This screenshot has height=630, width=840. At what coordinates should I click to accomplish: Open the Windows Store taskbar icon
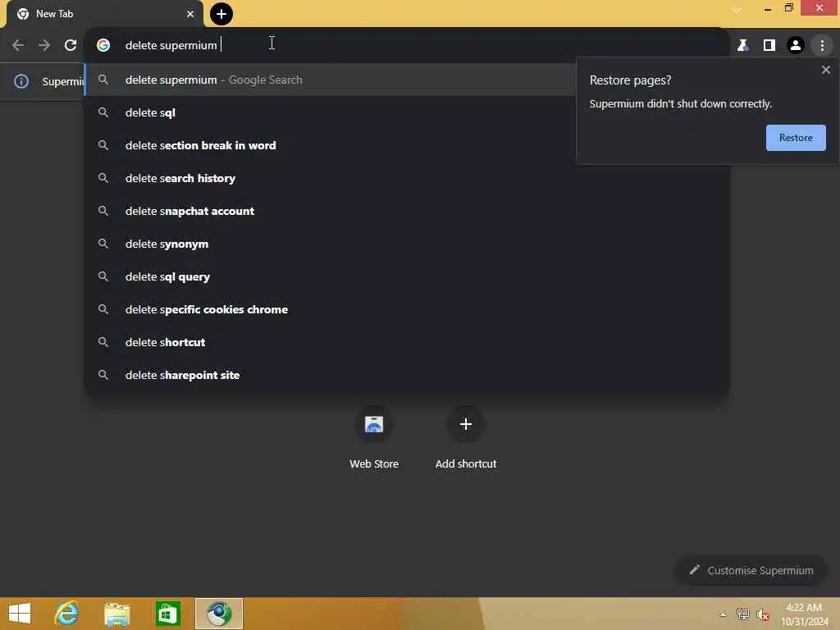167,614
